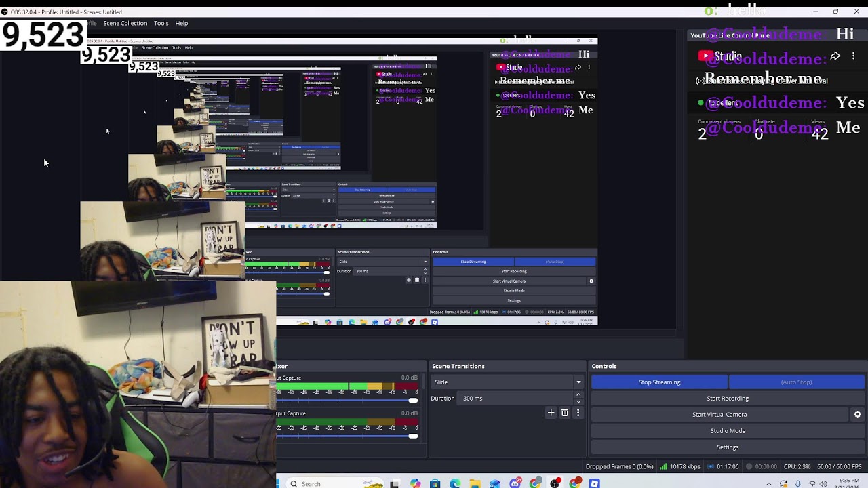The width and height of the screenshot is (868, 488).
Task: Open Microsoft Store from the taskbar
Action: (x=435, y=483)
